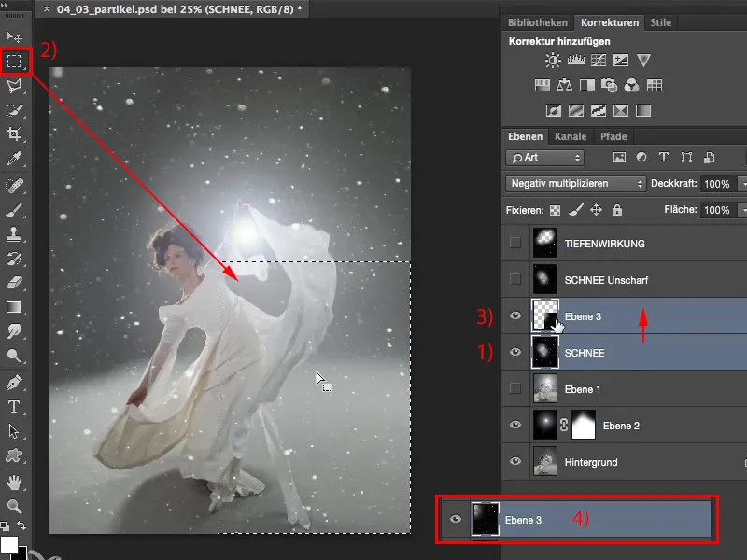The width and height of the screenshot is (747, 560).
Task: Reset default foreground/background colors
Action: click(5, 525)
